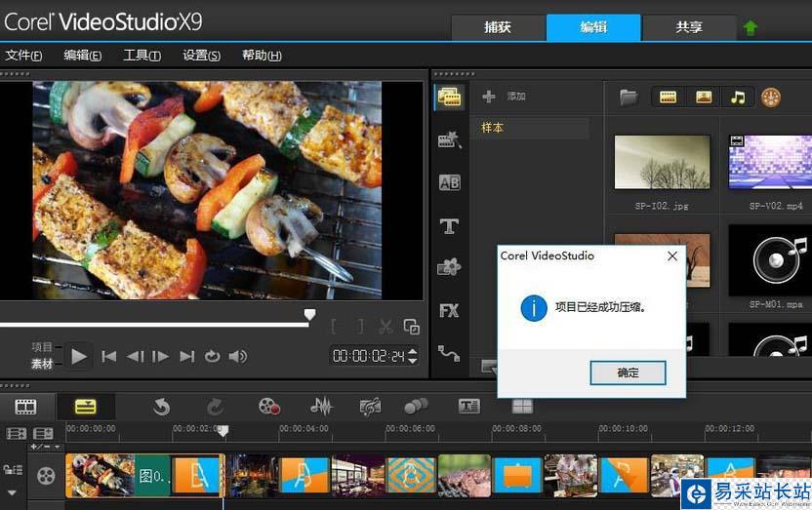Click the 00:00:06:00 ruler mark

[x=411, y=429]
